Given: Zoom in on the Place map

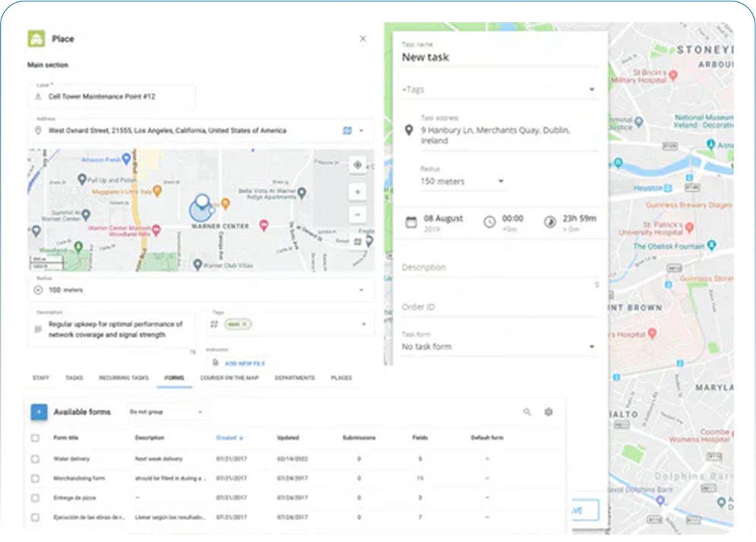Looking at the screenshot, I should [357, 192].
